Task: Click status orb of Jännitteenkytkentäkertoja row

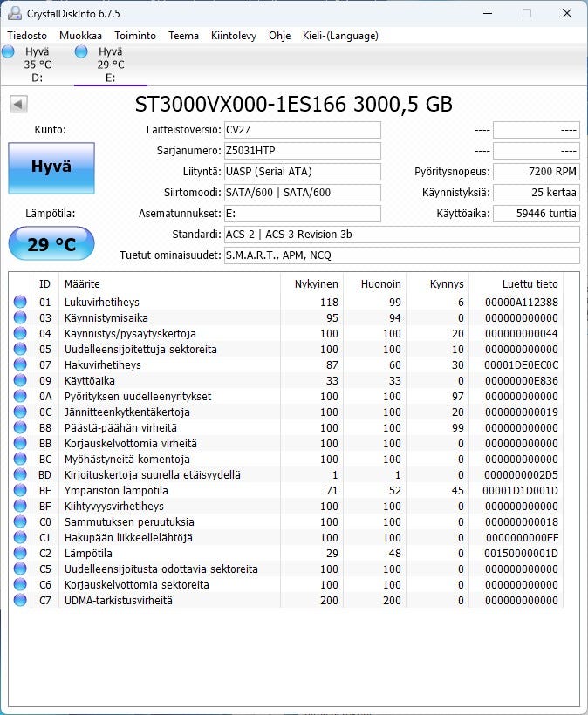Action: [20, 412]
